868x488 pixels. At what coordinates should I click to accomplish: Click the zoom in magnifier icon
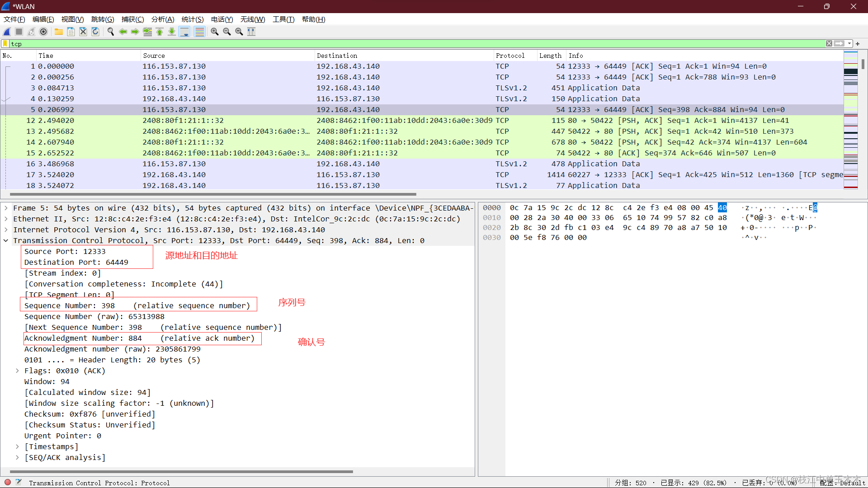pos(215,32)
